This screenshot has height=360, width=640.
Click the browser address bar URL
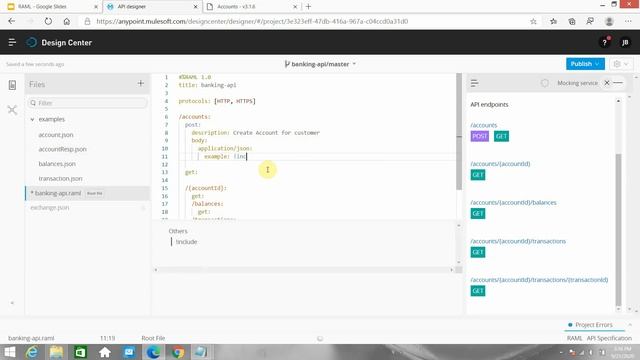[252, 21]
